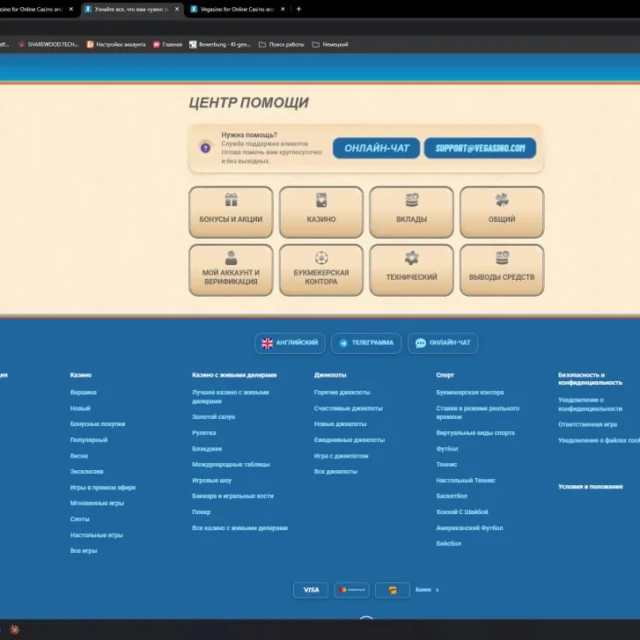The height and width of the screenshot is (640, 640).
Task: Open the Футбол sport link
Action: pos(447,449)
